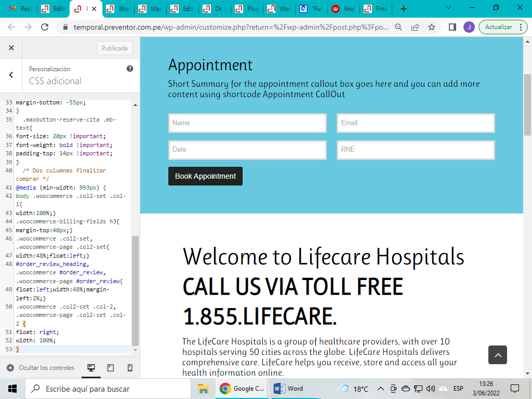Open tab search dropdown chevron
This screenshot has width=532, height=399.
tap(448, 7)
